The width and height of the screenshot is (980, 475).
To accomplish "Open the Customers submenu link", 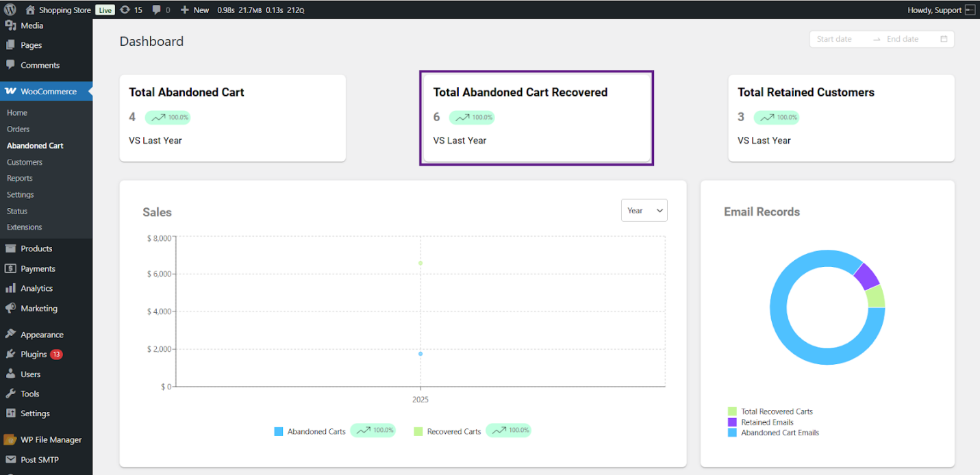I will (x=25, y=162).
